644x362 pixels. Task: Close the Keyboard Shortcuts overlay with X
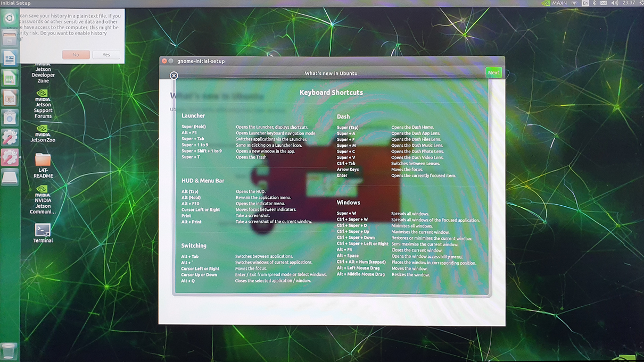[174, 75]
